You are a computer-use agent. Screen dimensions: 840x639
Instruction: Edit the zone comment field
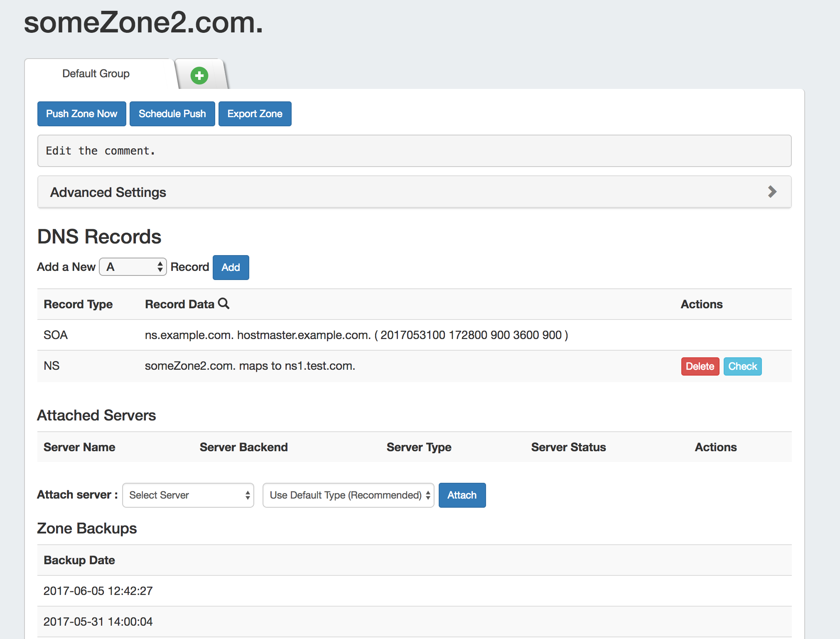414,151
